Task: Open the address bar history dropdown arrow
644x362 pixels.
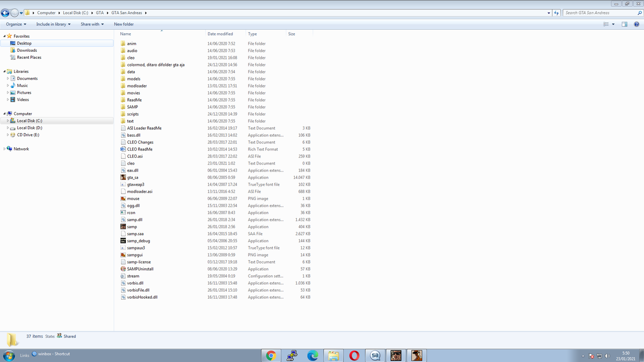Action: click(548, 13)
